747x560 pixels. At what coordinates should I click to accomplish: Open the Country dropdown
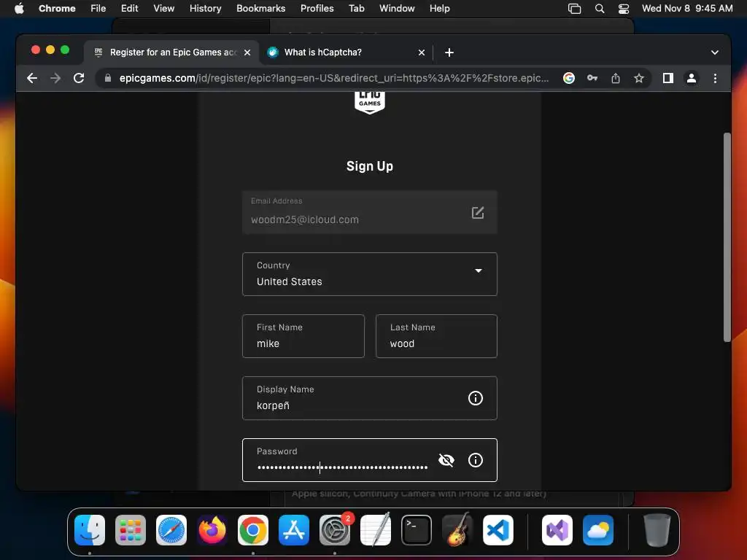coord(370,274)
